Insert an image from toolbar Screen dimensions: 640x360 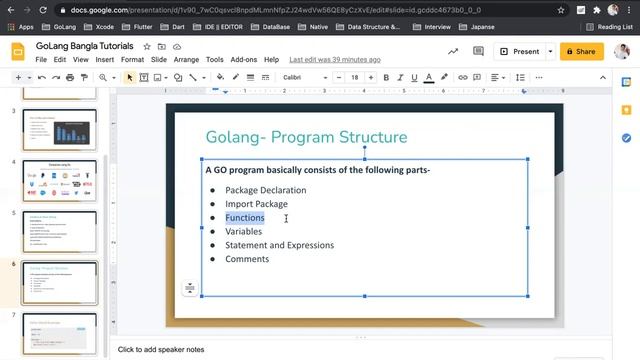click(158, 78)
